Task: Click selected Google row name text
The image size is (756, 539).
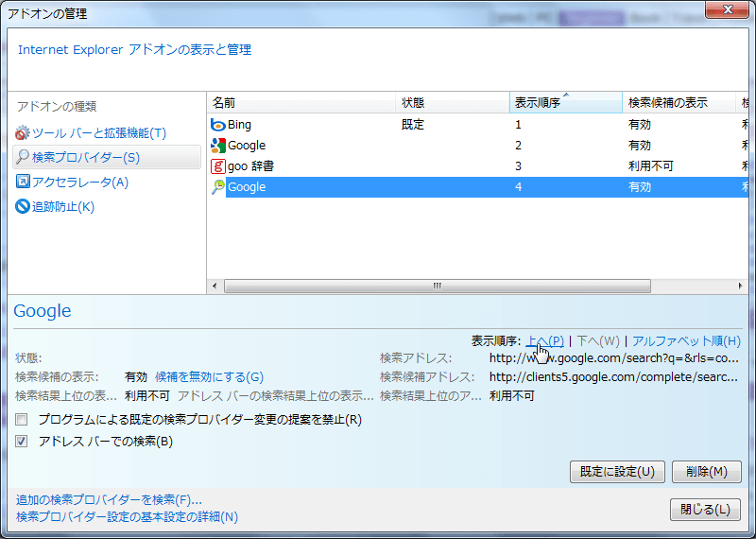Action: pos(247,187)
